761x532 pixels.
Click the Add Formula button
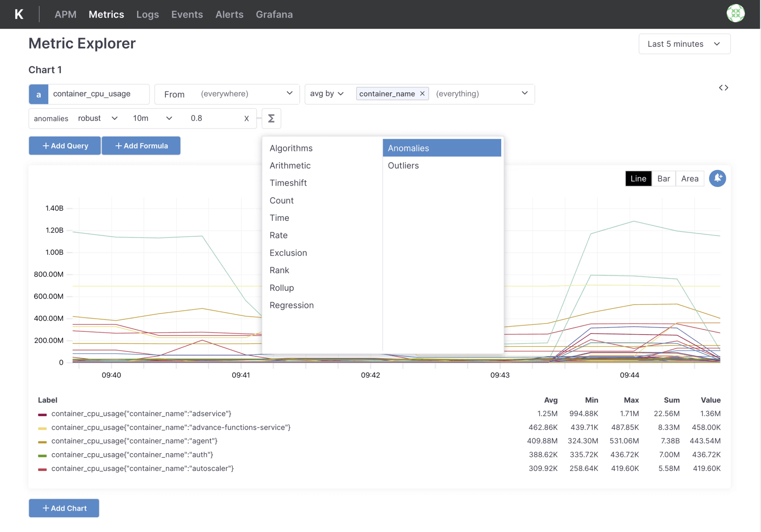tap(141, 146)
